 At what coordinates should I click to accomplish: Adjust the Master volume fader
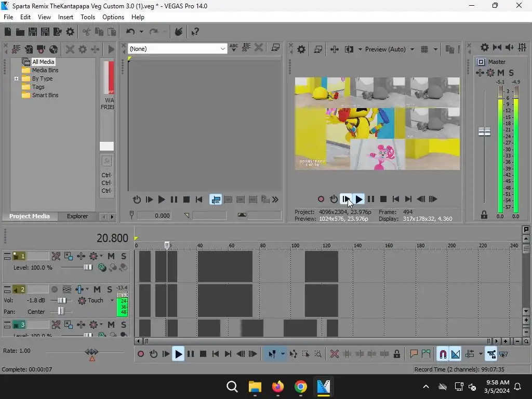pos(484,131)
